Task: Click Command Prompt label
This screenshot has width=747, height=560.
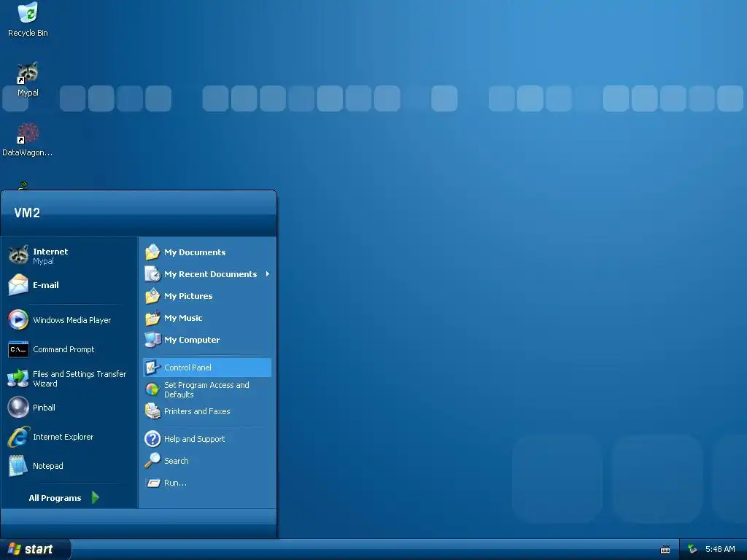Action: [64, 349]
